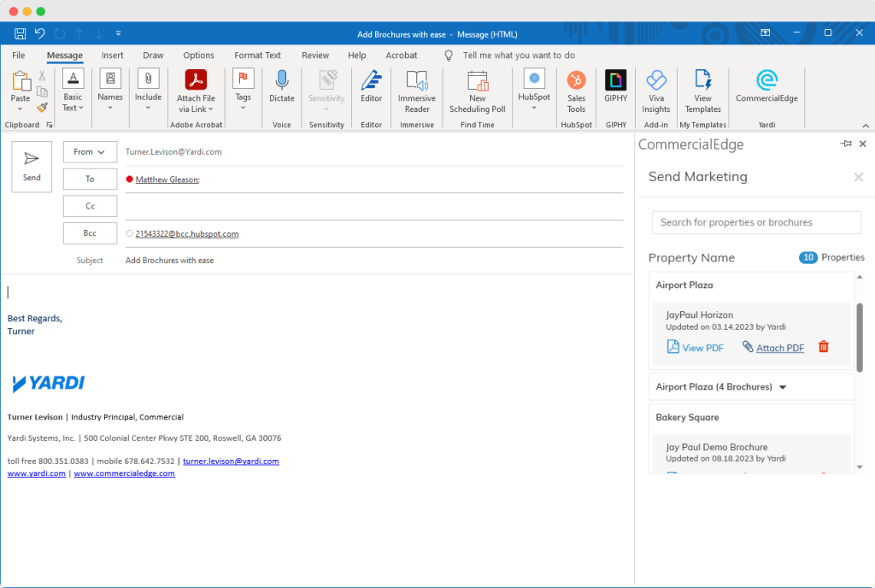Click the Bcc recipients button
The width and height of the screenshot is (875, 588).
pyautogui.click(x=90, y=233)
